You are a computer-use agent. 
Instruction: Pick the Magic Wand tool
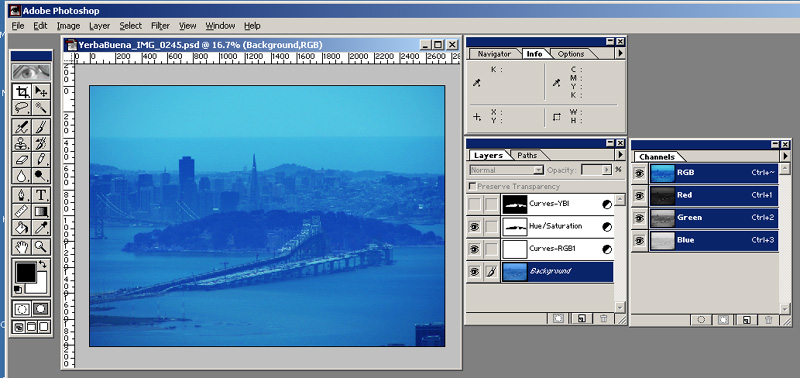click(x=41, y=108)
